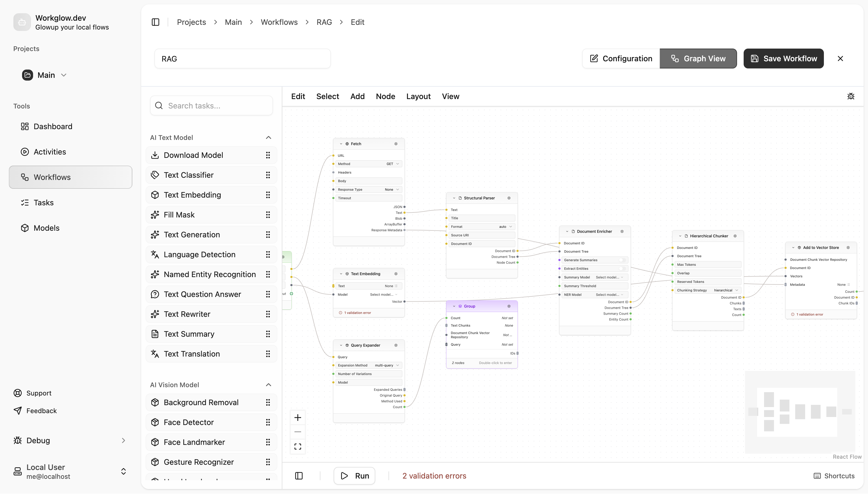Open Structural Parser node settings gear
This screenshot has width=868, height=494.
pyautogui.click(x=509, y=198)
